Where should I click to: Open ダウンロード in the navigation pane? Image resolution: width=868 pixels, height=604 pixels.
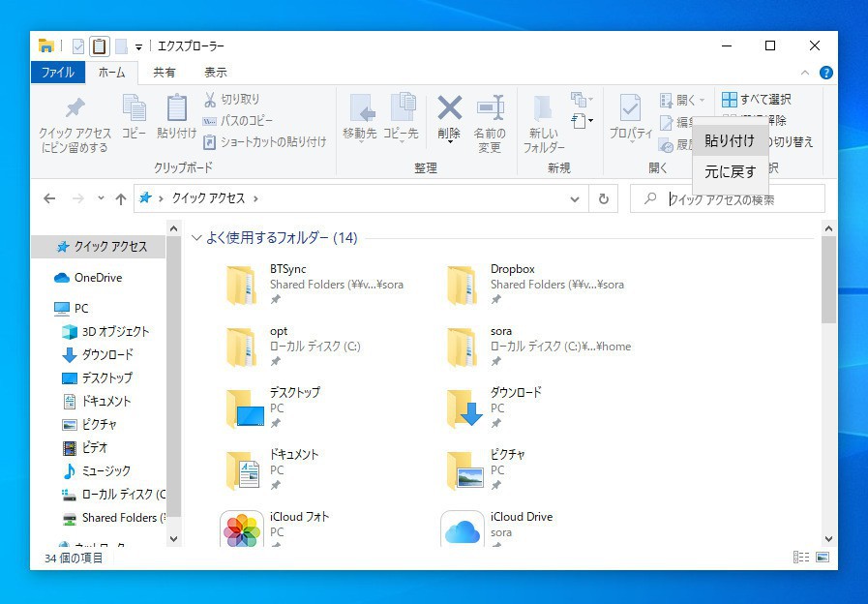pos(98,355)
